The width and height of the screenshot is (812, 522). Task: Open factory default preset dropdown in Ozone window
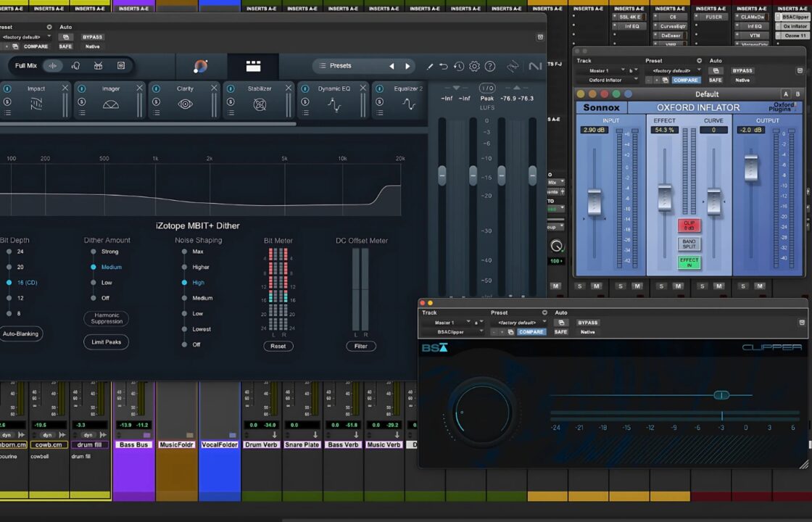(x=26, y=37)
